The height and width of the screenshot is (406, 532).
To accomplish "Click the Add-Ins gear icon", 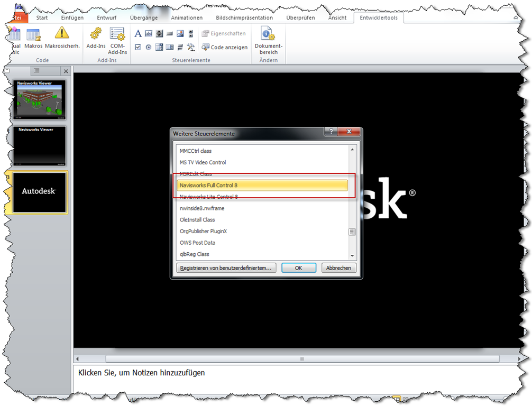I will tap(96, 38).
